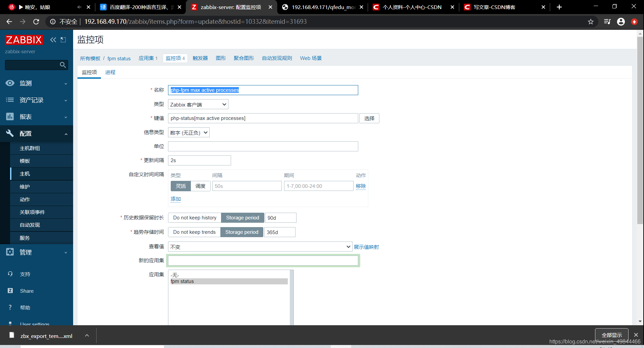Choose Do not keep history
The height and width of the screenshot is (348, 644).
195,218
